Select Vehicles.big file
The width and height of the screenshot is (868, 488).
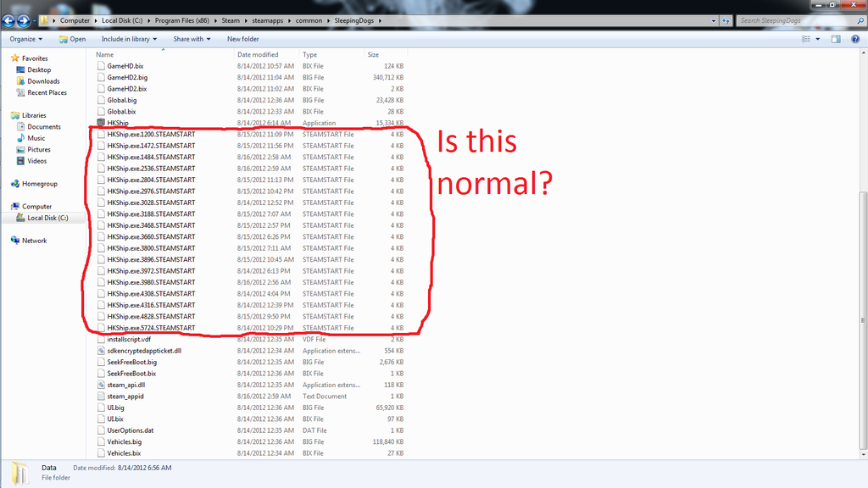coord(124,441)
